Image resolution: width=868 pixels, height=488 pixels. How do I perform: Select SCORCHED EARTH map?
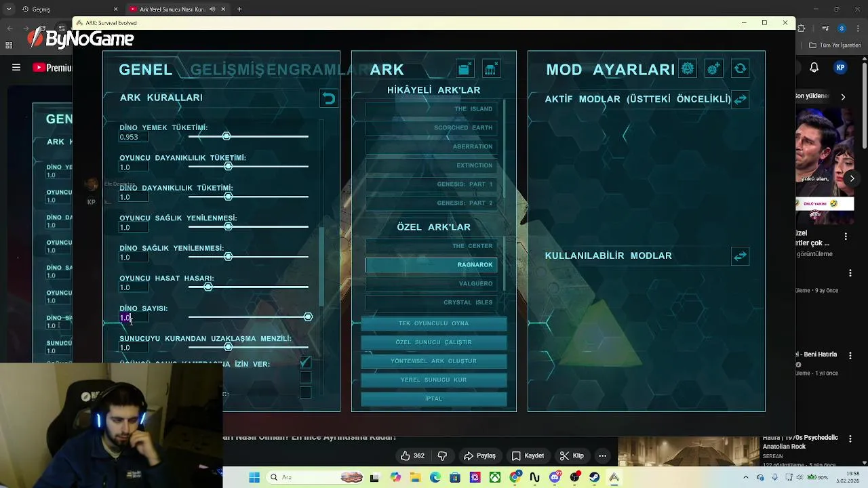[x=431, y=127]
